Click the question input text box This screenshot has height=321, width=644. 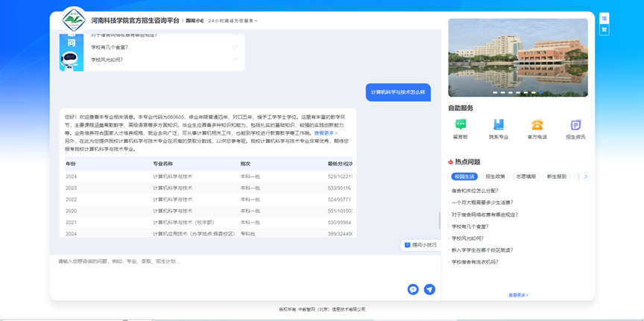pyautogui.click(x=245, y=269)
